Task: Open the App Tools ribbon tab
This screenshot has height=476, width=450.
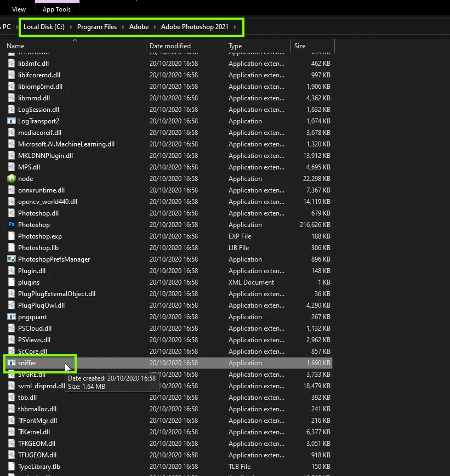Action: pos(57,9)
